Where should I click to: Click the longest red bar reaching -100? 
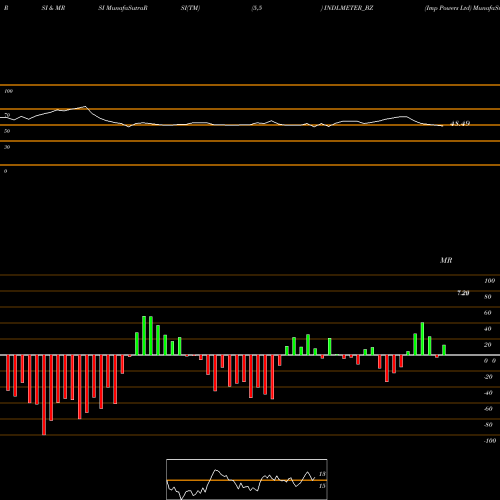44,395
